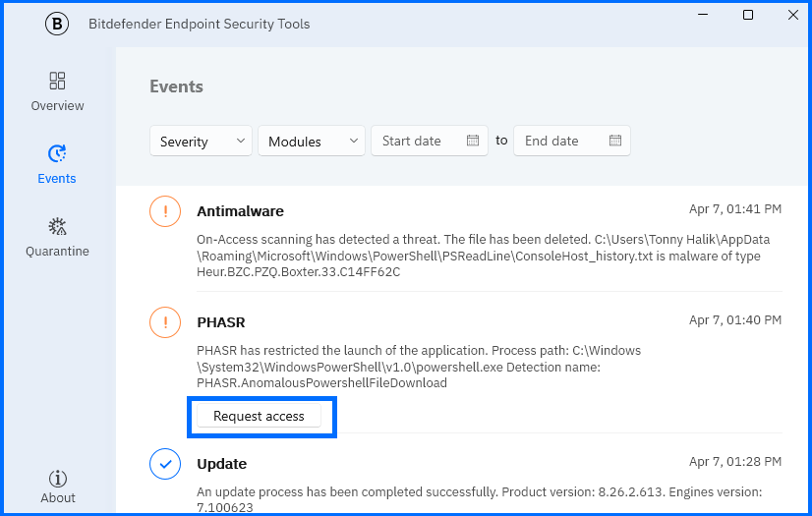
Task: Open calendar icon in End date field
Action: 615,141
